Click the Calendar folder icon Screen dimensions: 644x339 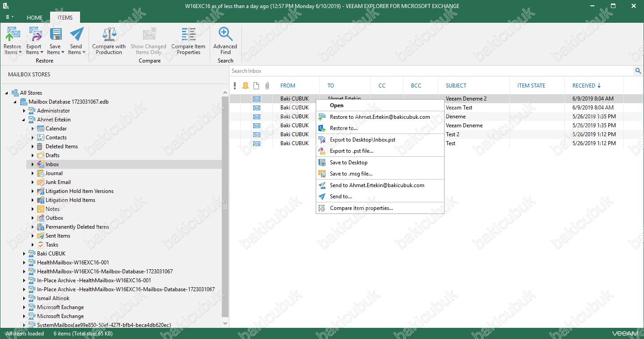click(x=41, y=129)
